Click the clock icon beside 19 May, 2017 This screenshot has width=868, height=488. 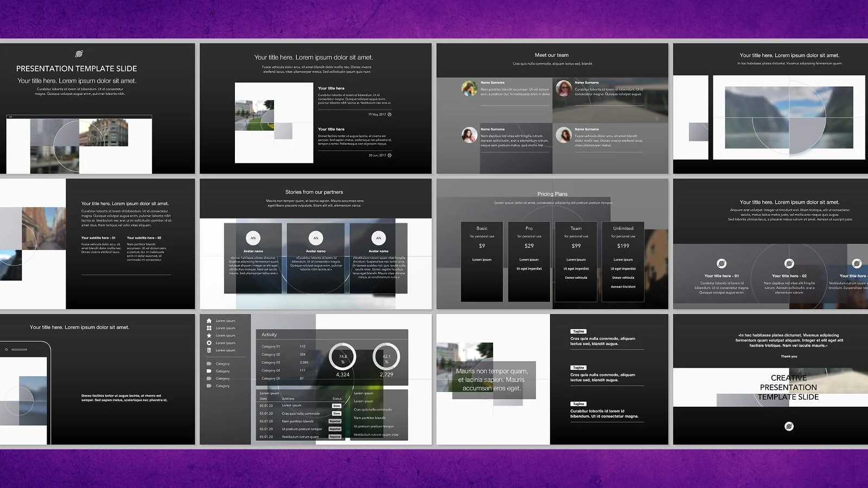click(x=390, y=114)
